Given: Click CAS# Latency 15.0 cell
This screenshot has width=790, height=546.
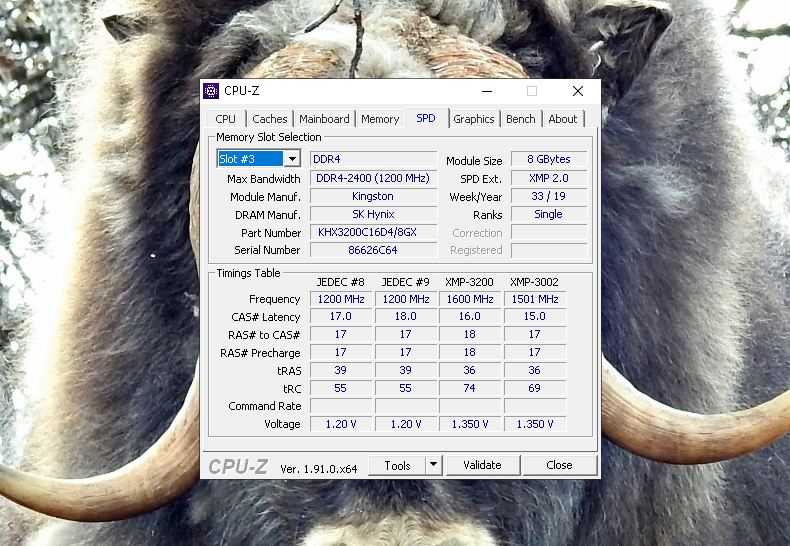Looking at the screenshot, I should click(x=535, y=316).
